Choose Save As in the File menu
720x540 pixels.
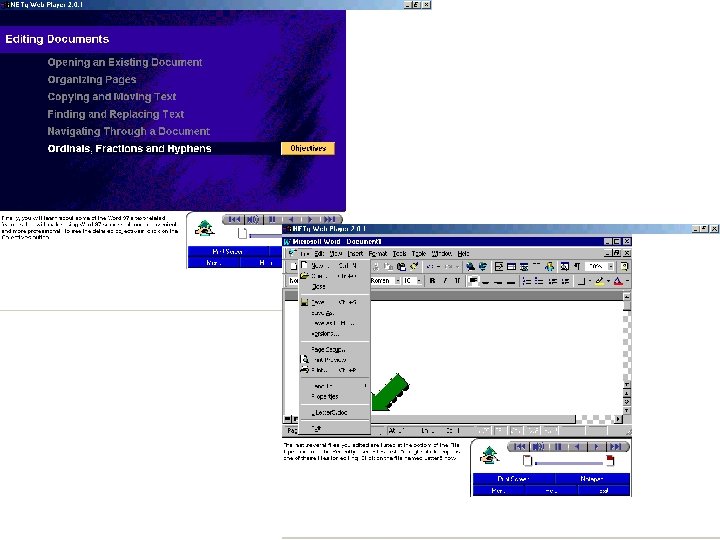pyautogui.click(x=335, y=313)
